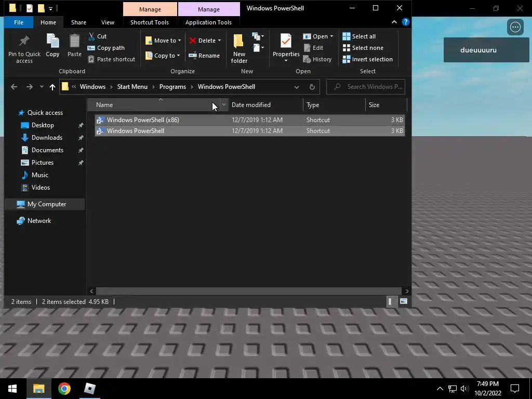Show file History
Viewport: 532px width, 399px height.
(x=317, y=59)
